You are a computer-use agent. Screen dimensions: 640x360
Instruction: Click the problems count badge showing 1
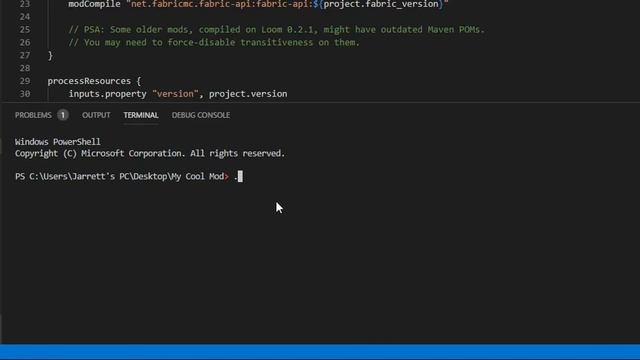coord(63,115)
